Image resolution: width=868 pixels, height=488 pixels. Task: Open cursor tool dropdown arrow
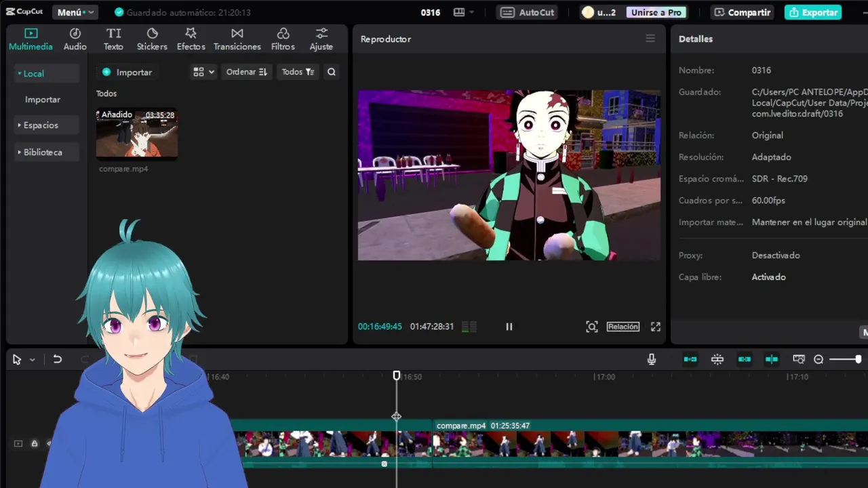32,360
